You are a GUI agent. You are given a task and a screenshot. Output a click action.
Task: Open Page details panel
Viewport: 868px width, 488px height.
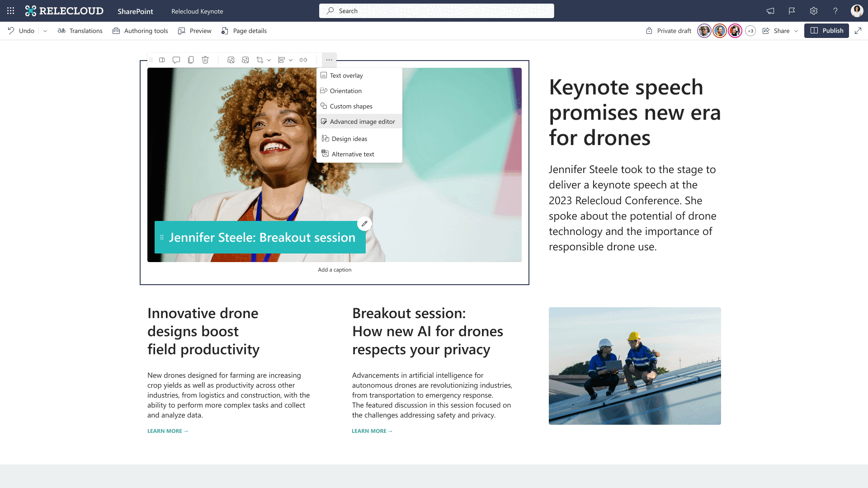click(x=243, y=30)
